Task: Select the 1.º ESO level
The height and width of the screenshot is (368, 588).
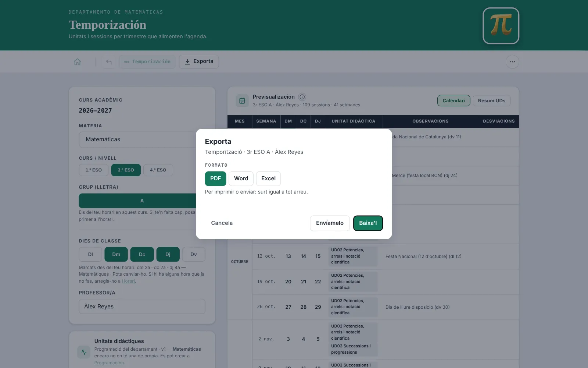Action: [x=94, y=170]
